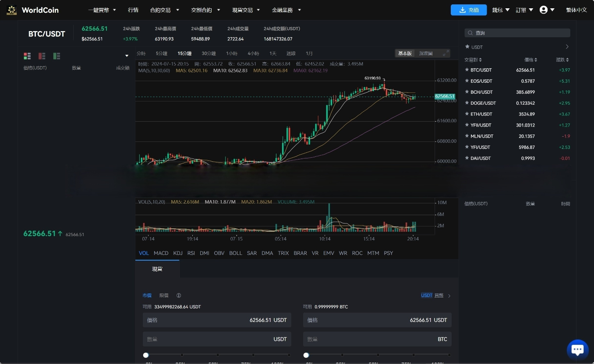594x364 pixels.
Task: Click the user account avatar icon
Action: [543, 9]
